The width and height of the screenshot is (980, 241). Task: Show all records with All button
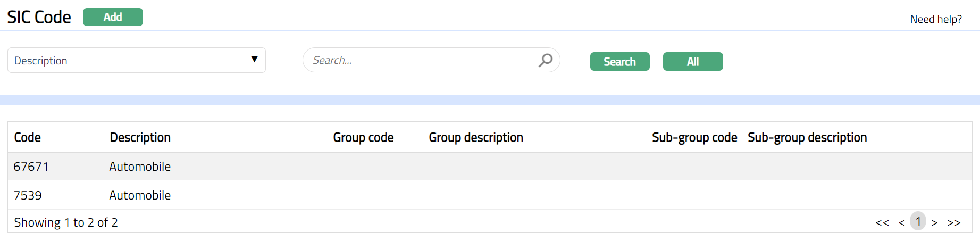[x=692, y=62]
